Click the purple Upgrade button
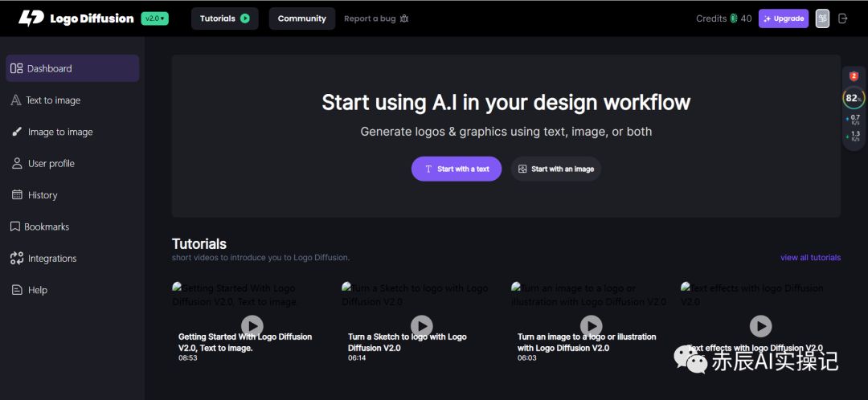This screenshot has height=400, width=868. [x=784, y=18]
